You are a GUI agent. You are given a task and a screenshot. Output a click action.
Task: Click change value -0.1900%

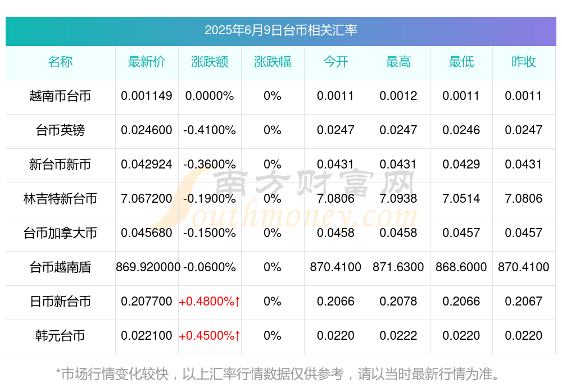pos(210,198)
